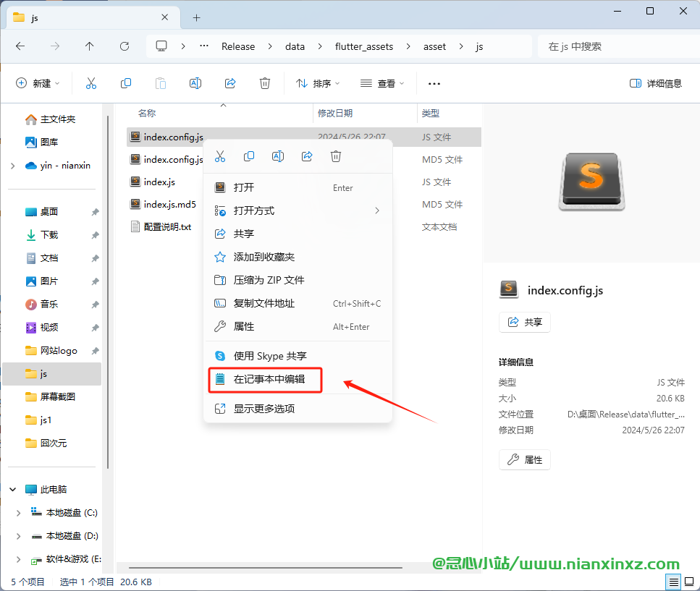Click the Delete trash icon in the context menu
This screenshot has width=700, height=591.
pyautogui.click(x=336, y=156)
